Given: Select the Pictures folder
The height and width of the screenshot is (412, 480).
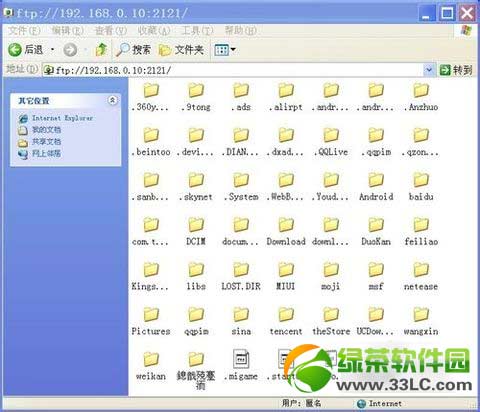Looking at the screenshot, I should (151, 321).
